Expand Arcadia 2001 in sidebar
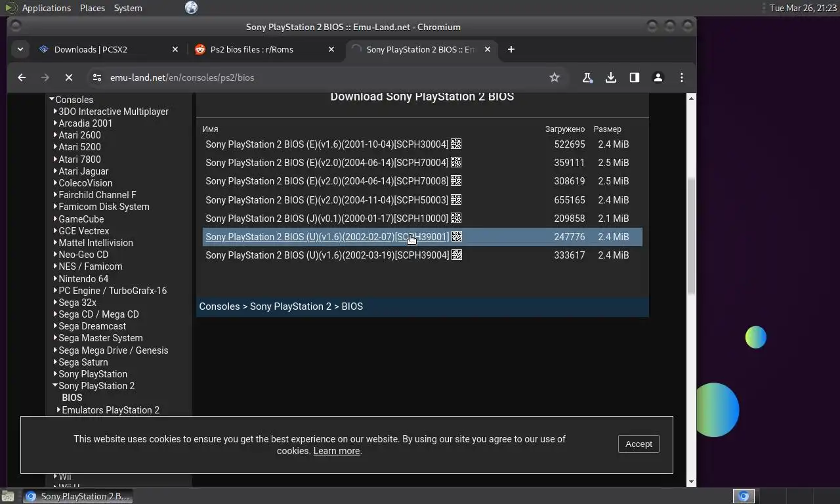The height and width of the screenshot is (504, 840). pyautogui.click(x=56, y=123)
